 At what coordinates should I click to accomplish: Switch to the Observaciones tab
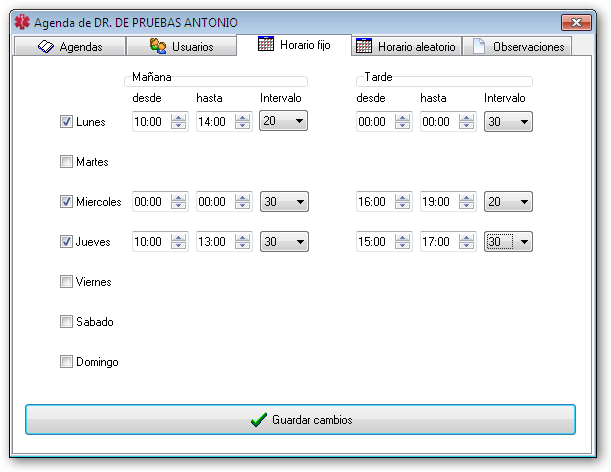[520, 46]
